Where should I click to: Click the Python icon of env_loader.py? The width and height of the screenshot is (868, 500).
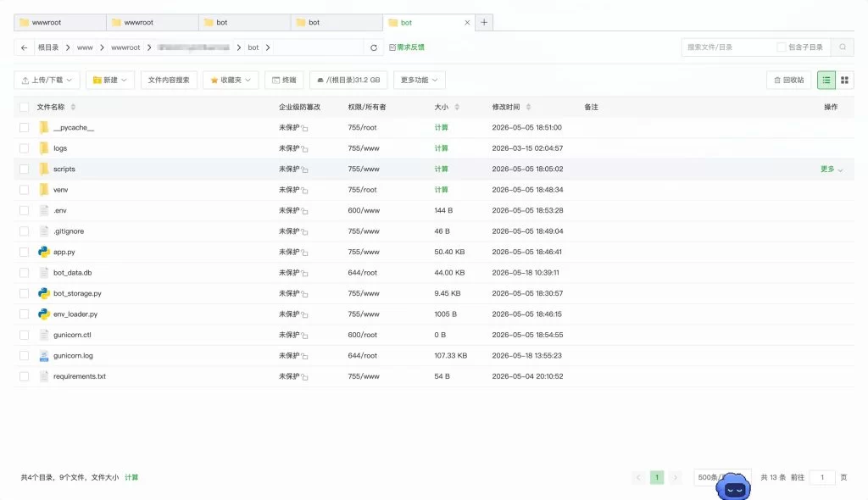pyautogui.click(x=44, y=314)
